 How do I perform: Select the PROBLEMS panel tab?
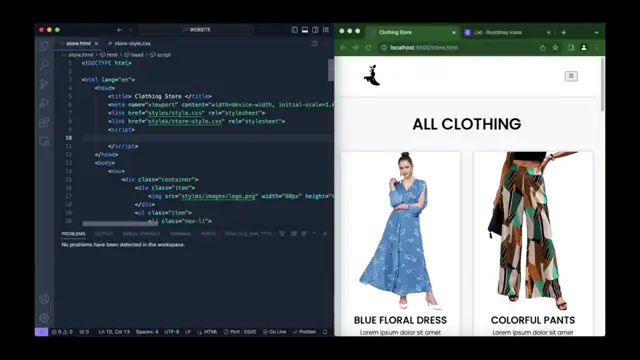point(73,234)
